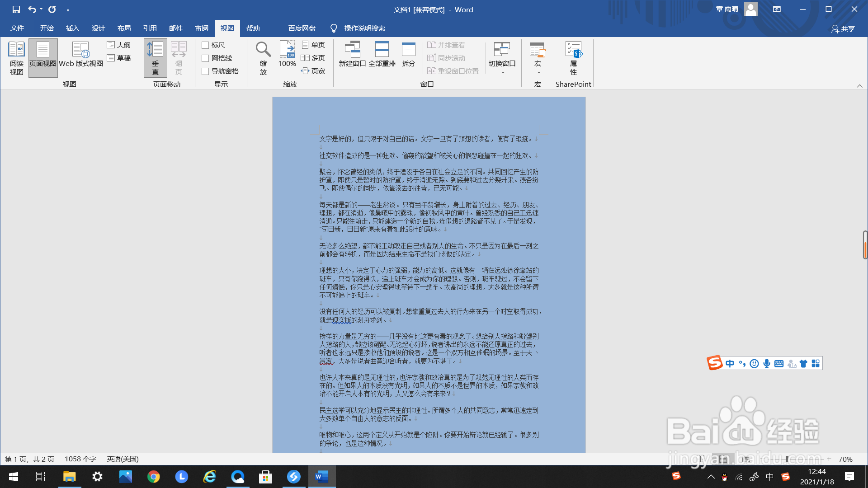Save document with quick access icon
The width and height of the screenshot is (868, 488).
tap(16, 9)
